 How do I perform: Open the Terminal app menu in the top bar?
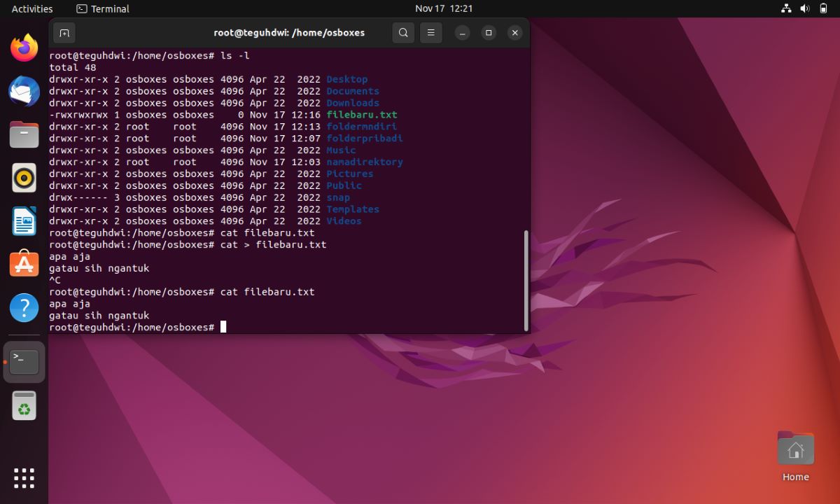(103, 8)
